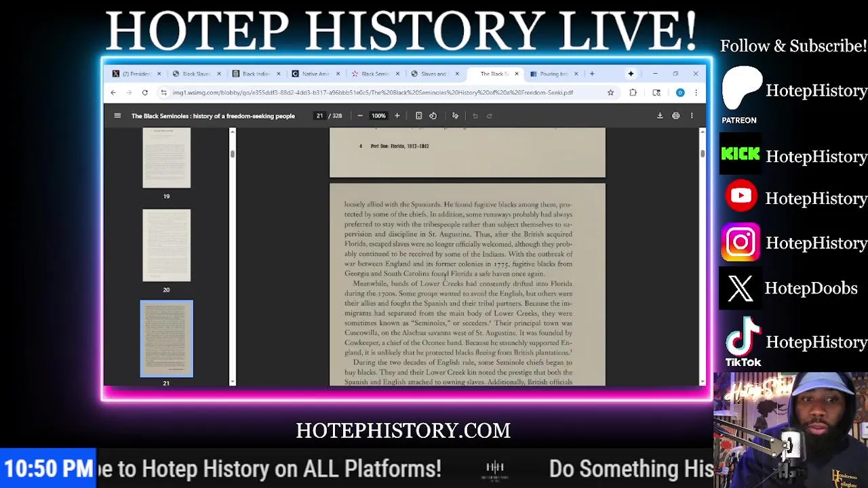The width and height of the screenshot is (868, 488).
Task: Select the highlighted page 21 thumbnail
Action: (166, 338)
